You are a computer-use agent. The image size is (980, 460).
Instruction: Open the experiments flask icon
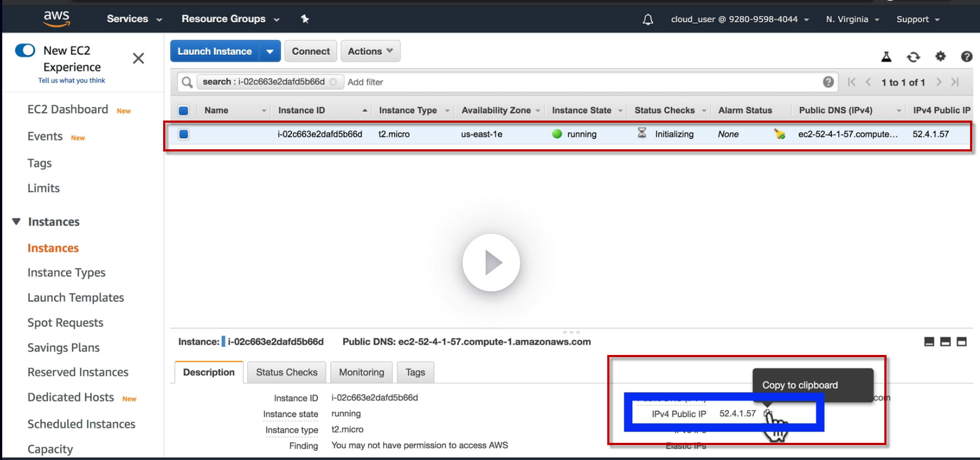point(886,56)
